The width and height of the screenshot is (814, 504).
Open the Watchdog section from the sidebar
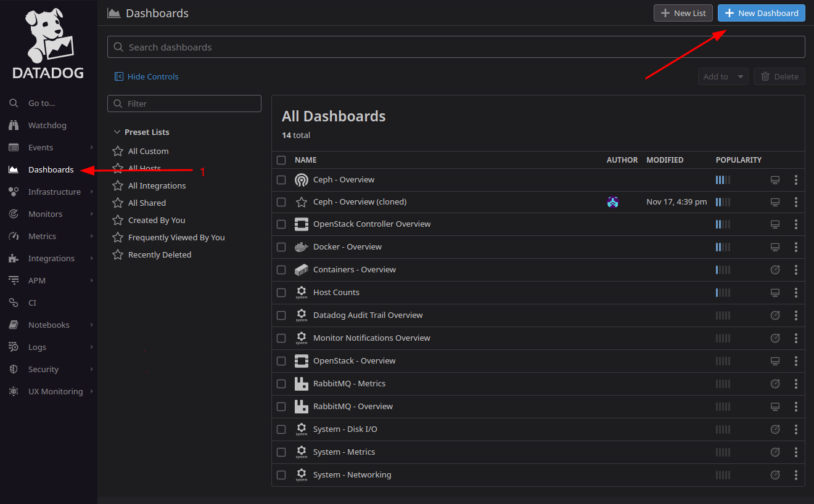click(x=14, y=125)
